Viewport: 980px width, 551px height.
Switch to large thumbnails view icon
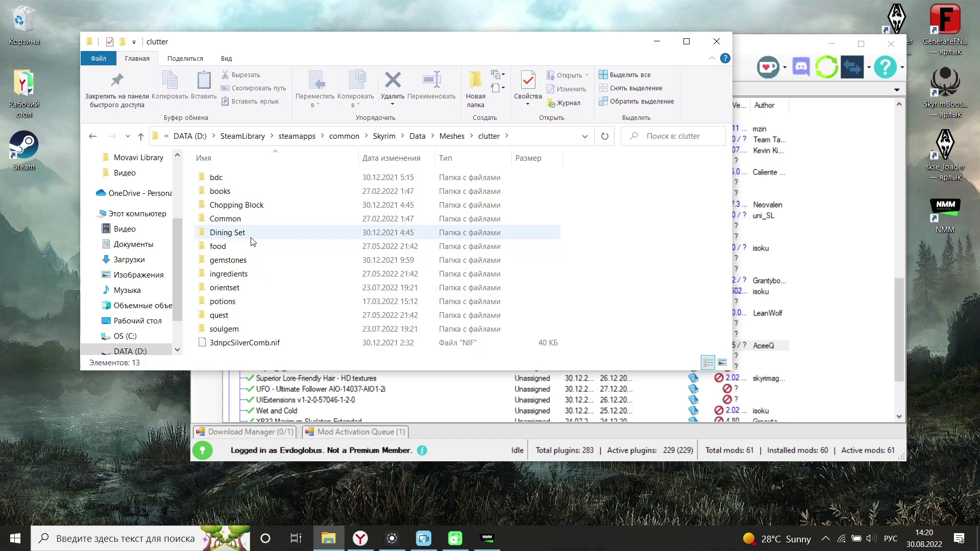pos(722,363)
